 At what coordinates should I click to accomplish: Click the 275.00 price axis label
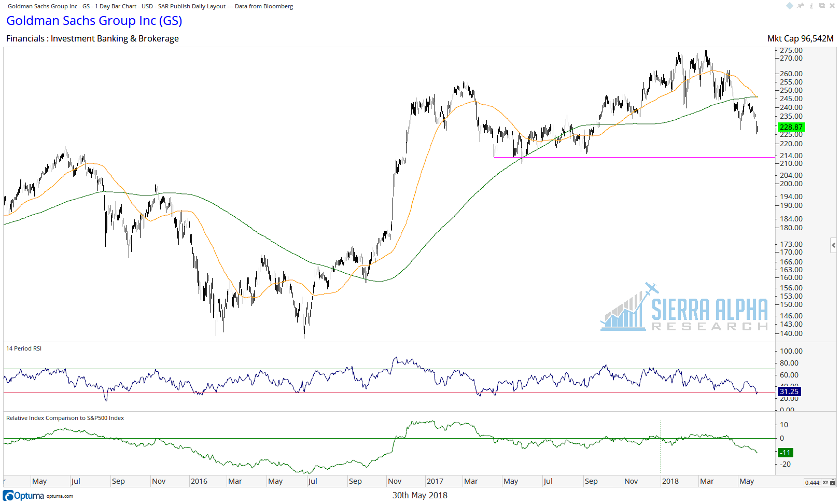(791, 50)
